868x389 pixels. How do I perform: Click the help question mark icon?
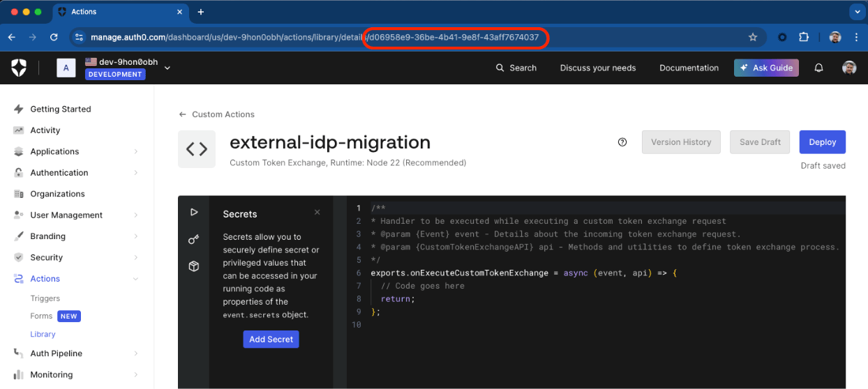[x=622, y=142]
